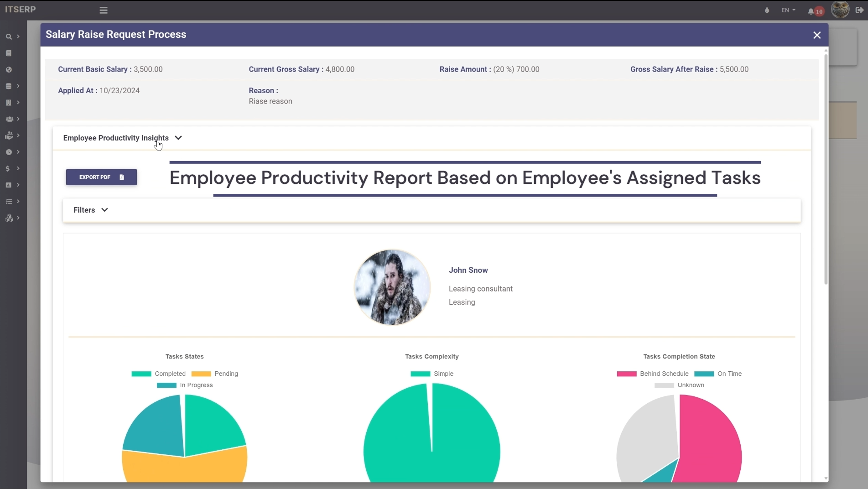This screenshot has height=489, width=868.
Task: Expand the Filters panel
Action: coord(90,210)
